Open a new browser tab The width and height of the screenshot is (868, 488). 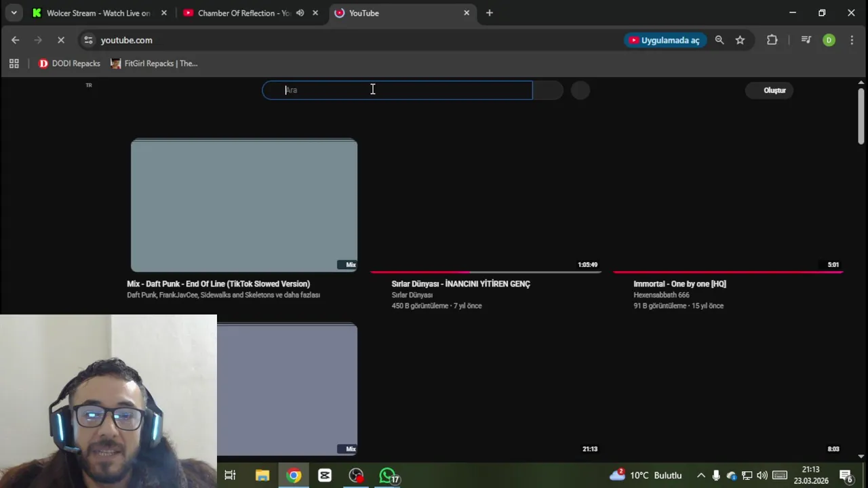pyautogui.click(x=489, y=13)
